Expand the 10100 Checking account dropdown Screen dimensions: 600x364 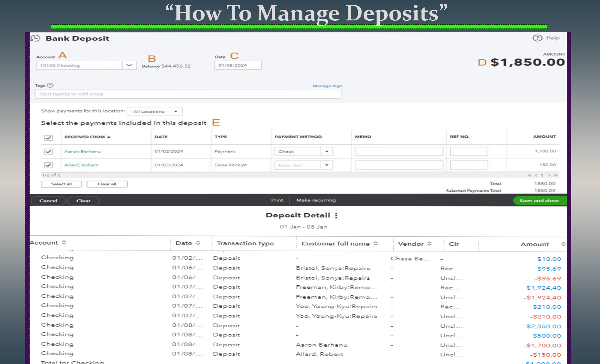pos(129,65)
